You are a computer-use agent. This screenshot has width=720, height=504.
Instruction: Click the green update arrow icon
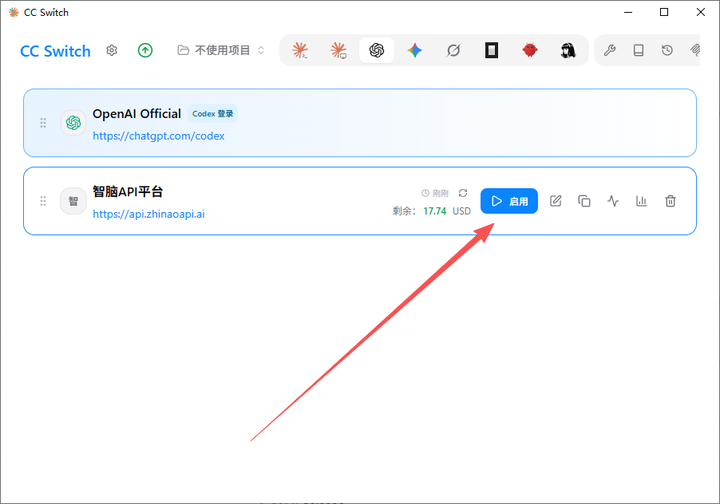coord(145,50)
